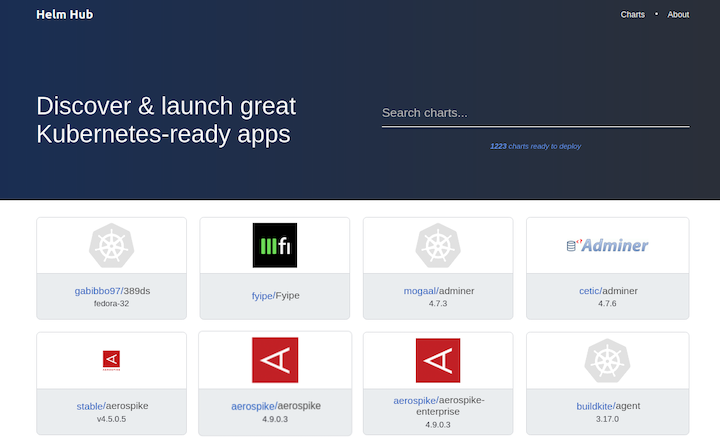Click version 4.7.6 on cetic/adminer
This screenshot has width=720, height=439.
tap(607, 304)
